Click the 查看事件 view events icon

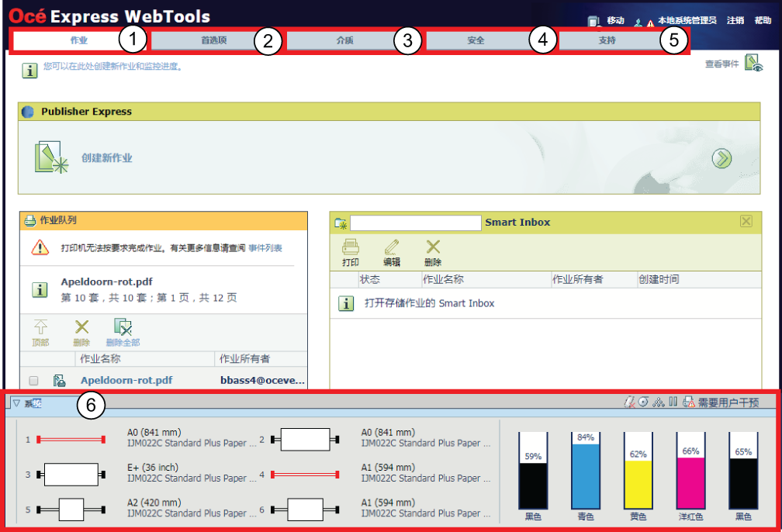pos(753,63)
